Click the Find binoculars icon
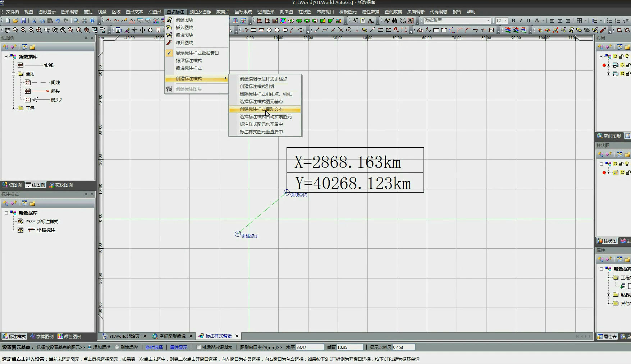The image size is (631, 364). [395, 20]
